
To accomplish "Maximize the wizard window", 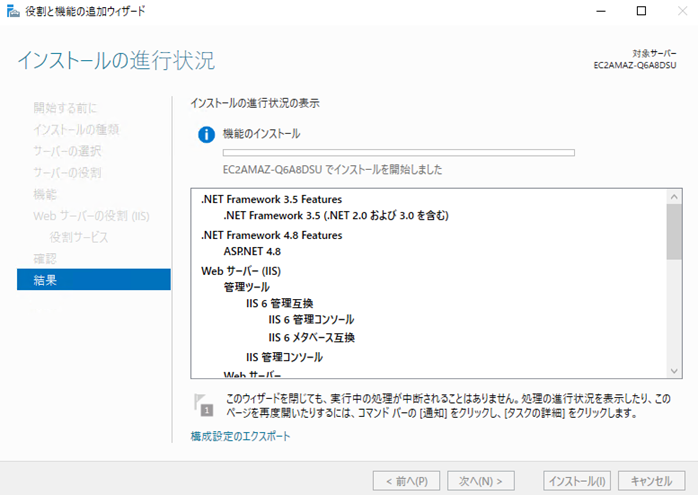I will click(641, 11).
